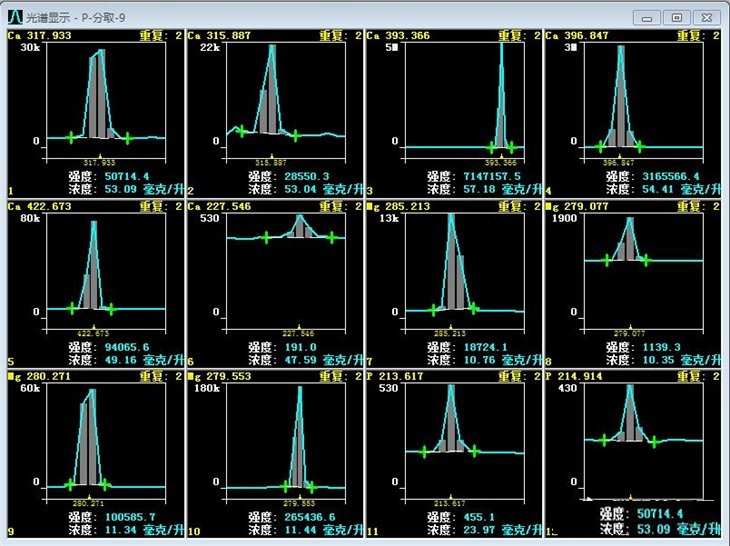Click concentration value 11.34
The image size is (730, 546).
tap(121, 530)
